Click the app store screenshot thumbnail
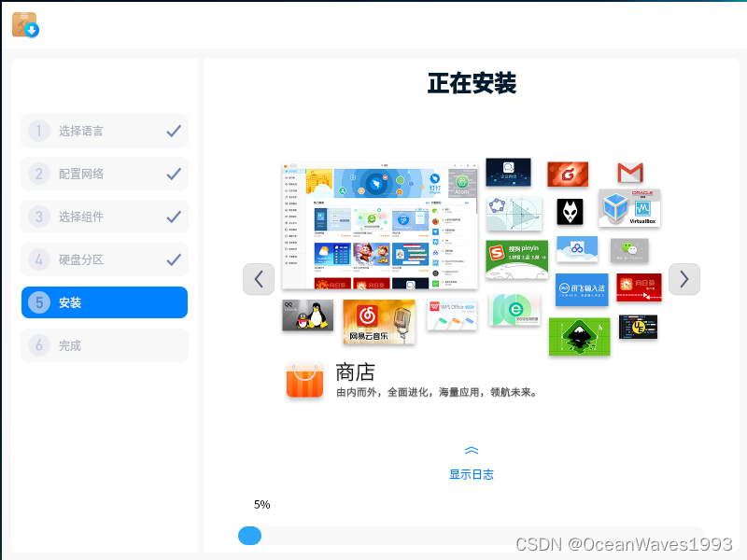The width and height of the screenshot is (747, 560). [380, 226]
